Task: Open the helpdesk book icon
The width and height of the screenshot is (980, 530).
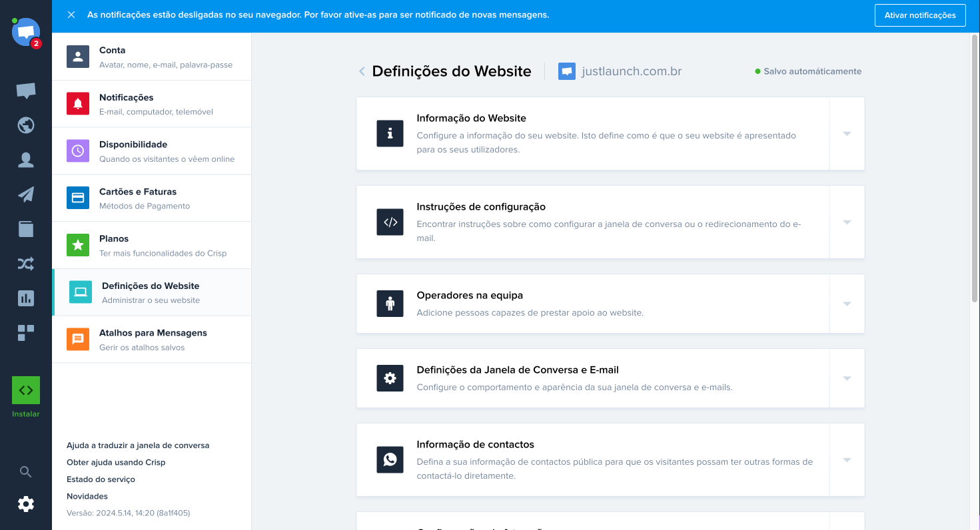Action: [x=26, y=229]
